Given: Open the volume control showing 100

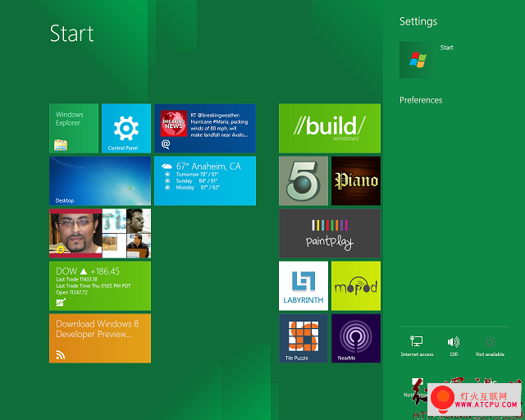Looking at the screenshot, I should [x=454, y=346].
